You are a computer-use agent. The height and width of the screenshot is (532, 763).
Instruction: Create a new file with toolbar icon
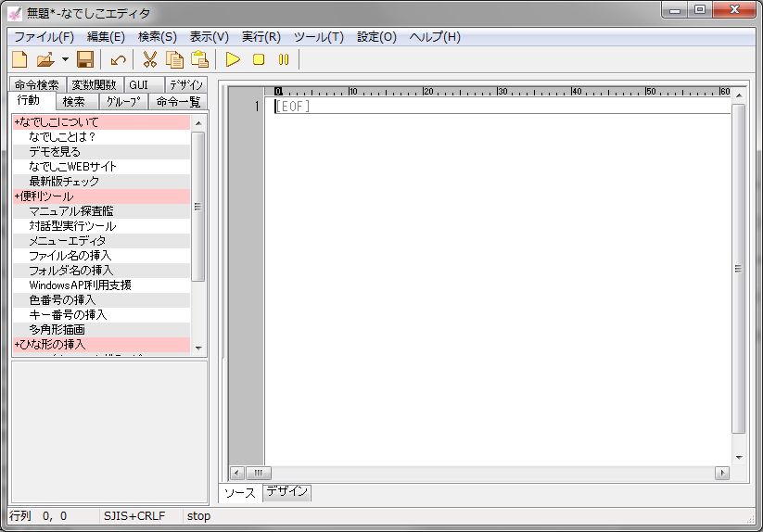(19, 59)
